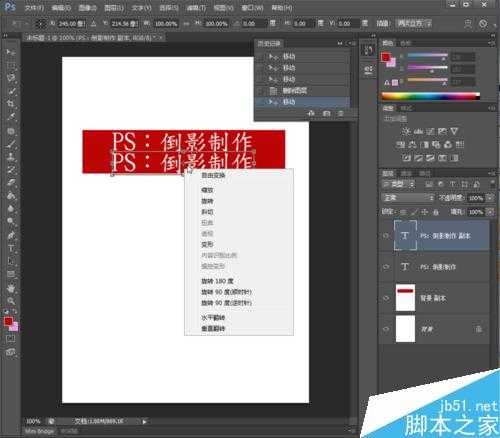Add a Vibrance adjustment (triangle icon)
Image resolution: width=500 pixels, height=438 pixels.
pyautogui.click(x=454, y=131)
